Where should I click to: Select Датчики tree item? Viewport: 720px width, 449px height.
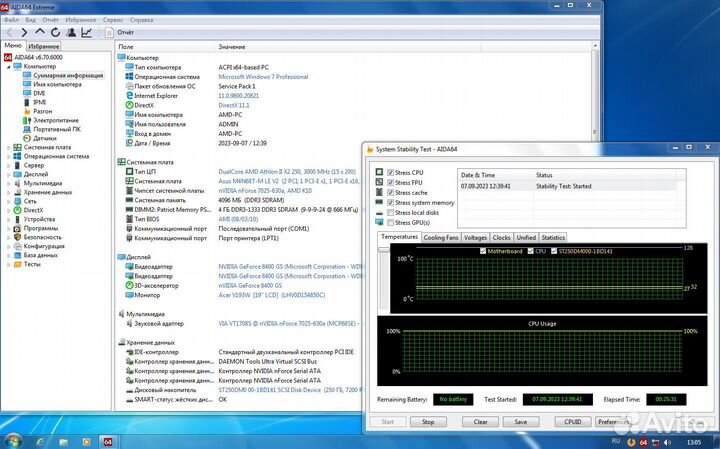[45, 138]
